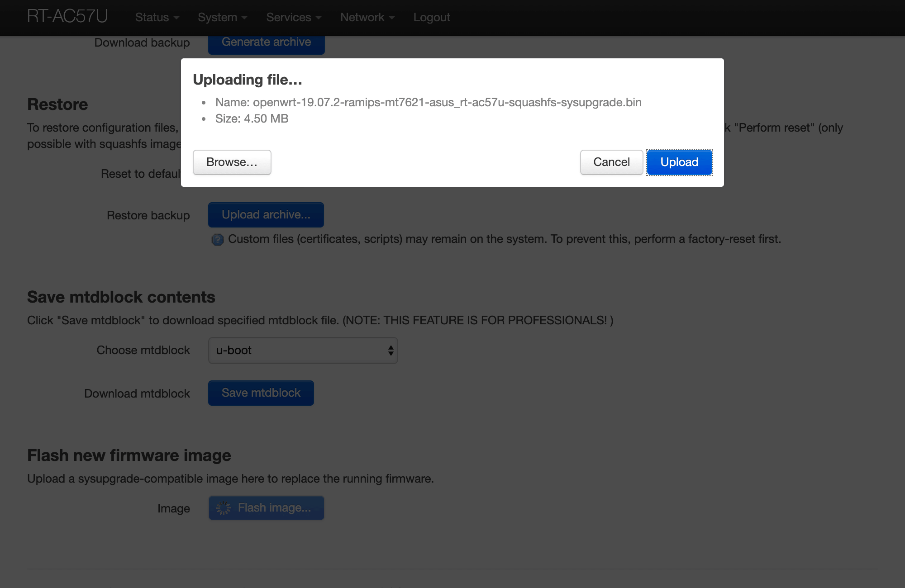The image size is (905, 588).
Task: Cancel the file upload dialog
Action: pos(611,162)
